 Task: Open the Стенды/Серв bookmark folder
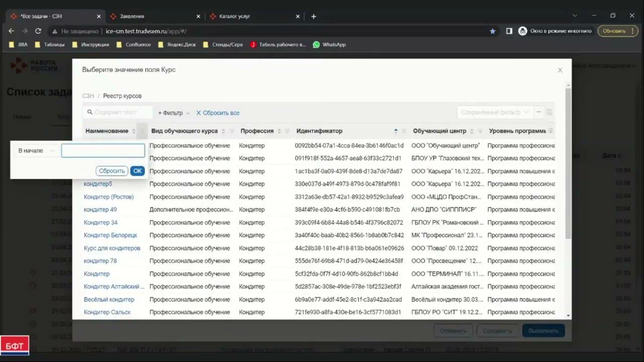point(223,44)
